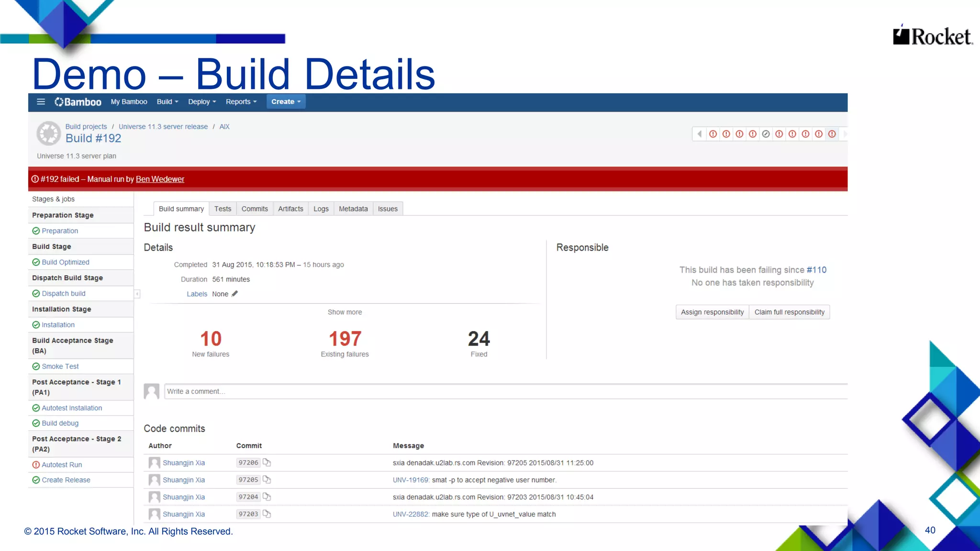Image resolution: width=980 pixels, height=551 pixels.
Task: Switch to the Commits tab
Action: point(255,209)
